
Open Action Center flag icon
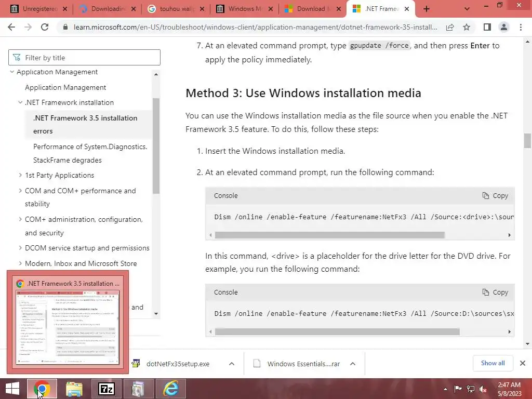pyautogui.click(x=458, y=389)
